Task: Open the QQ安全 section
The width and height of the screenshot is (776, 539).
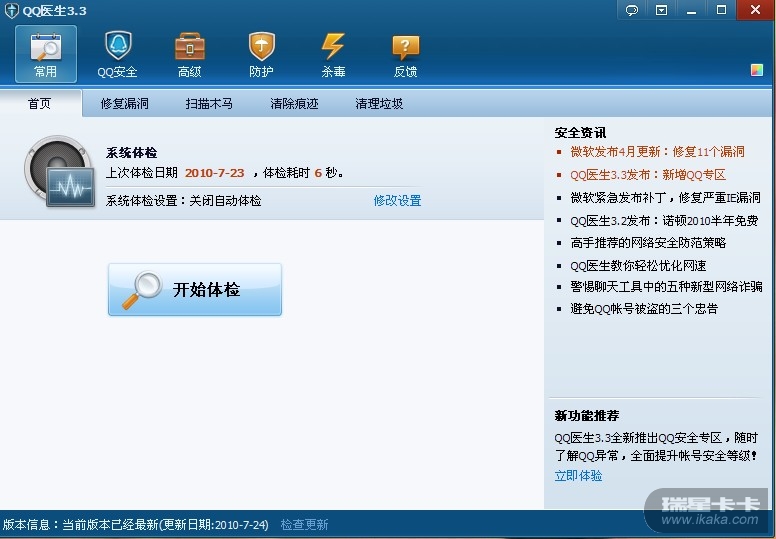Action: pos(117,54)
